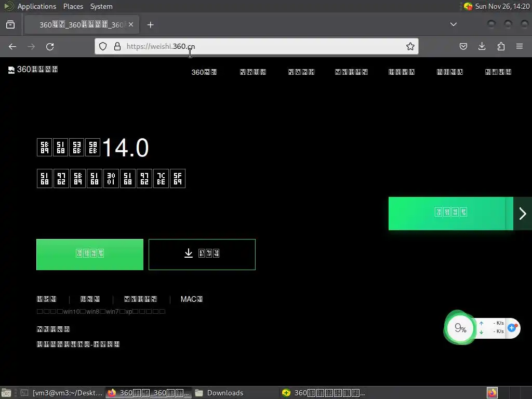Open the System menu
Screen dimensions: 532x399
click(101, 6)
